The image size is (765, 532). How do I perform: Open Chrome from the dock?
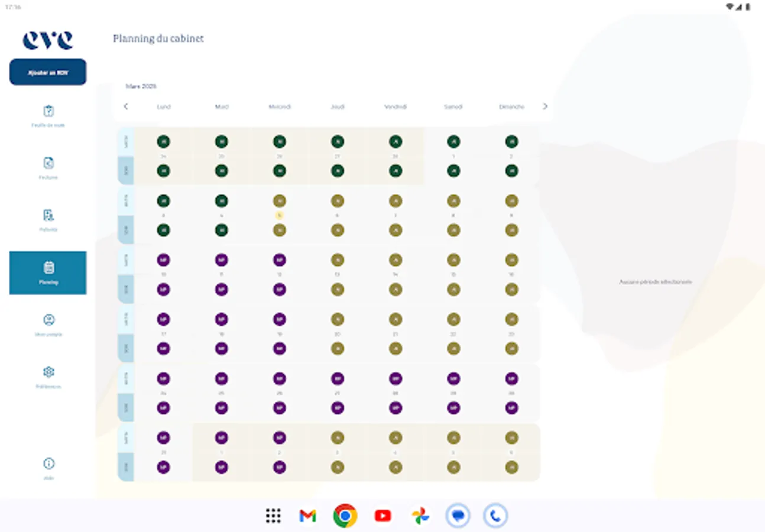tap(346, 515)
